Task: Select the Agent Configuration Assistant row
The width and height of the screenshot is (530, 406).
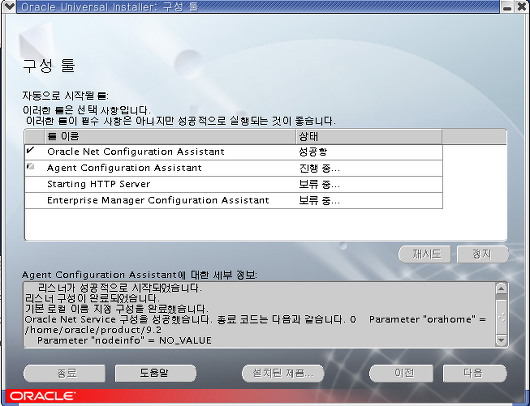Action: click(233, 168)
